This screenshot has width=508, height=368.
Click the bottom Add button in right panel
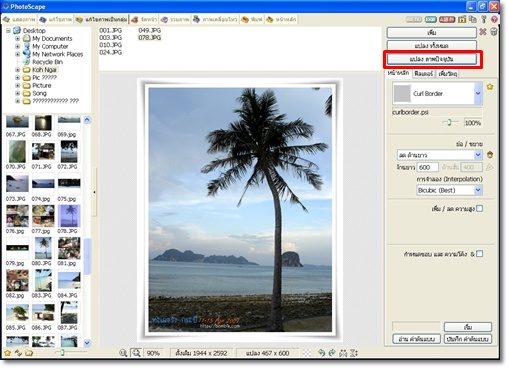pyautogui.click(x=468, y=327)
